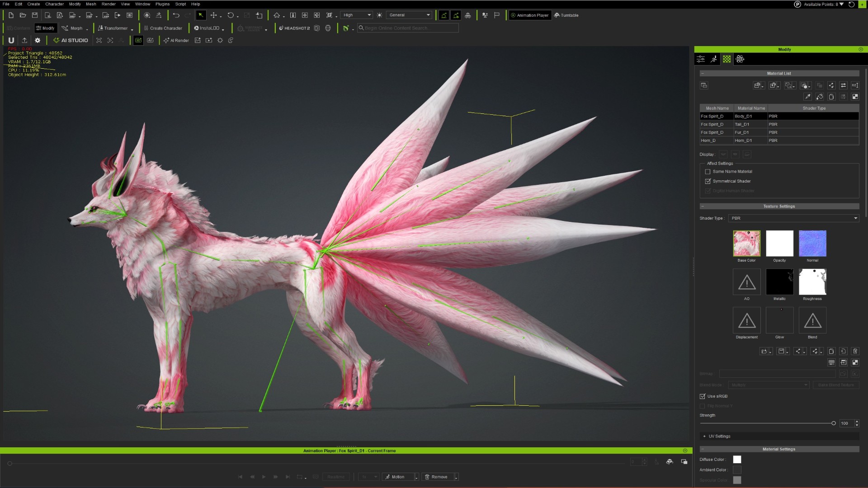
Task: Open the Shader Type PBR dropdown
Action: coord(793,218)
